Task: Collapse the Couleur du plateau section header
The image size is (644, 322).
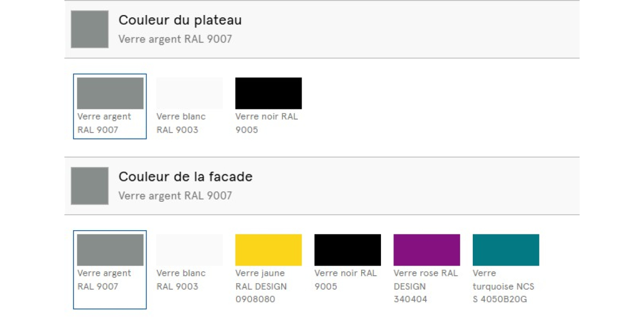Action: (x=322, y=30)
